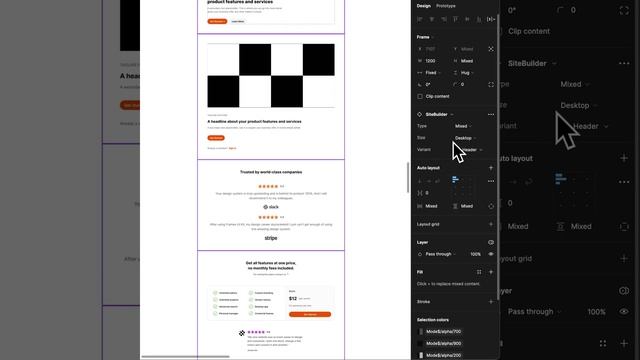Viewport: 640px width, 360px height.
Task: Click canvas horizontal scrollbar thumb
Action: pos(185,356)
